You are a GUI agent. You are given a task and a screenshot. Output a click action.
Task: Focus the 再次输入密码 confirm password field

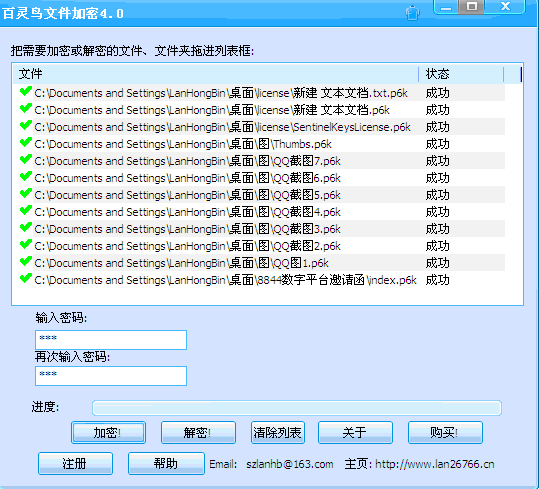click(x=111, y=376)
